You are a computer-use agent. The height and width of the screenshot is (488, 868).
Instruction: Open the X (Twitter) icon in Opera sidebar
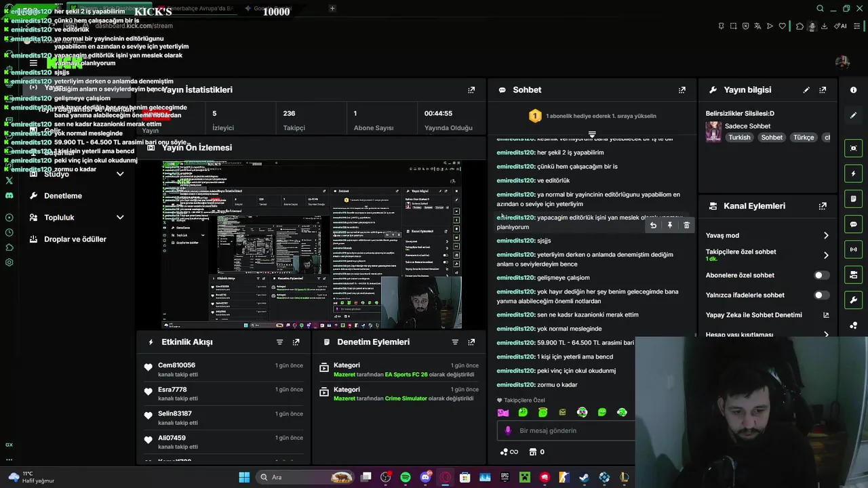[9, 180]
